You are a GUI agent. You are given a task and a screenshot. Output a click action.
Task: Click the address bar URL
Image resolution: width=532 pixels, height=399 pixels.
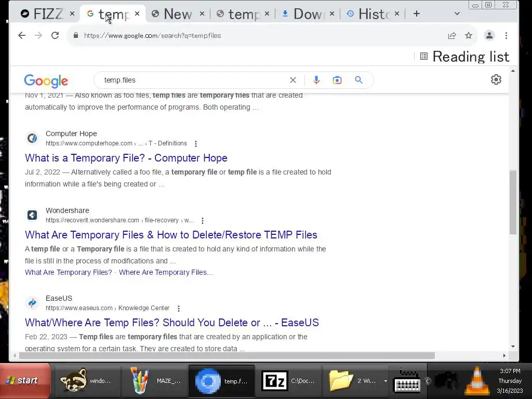point(152,36)
